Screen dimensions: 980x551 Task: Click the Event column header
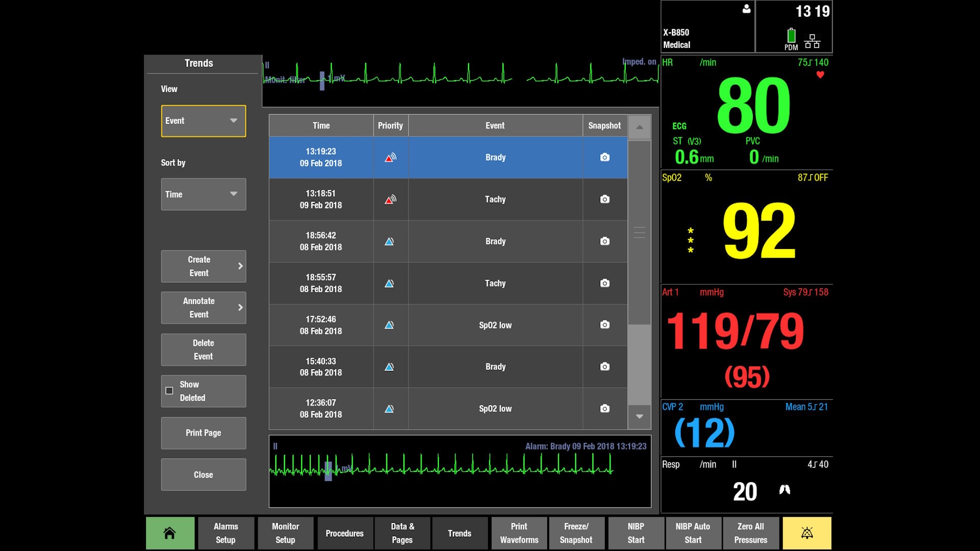pos(495,126)
